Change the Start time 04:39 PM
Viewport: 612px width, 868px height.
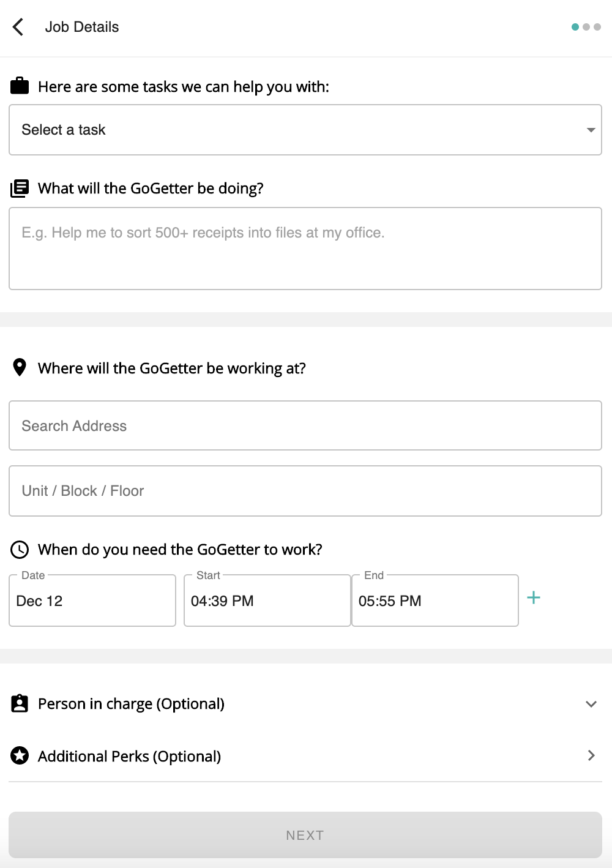267,601
